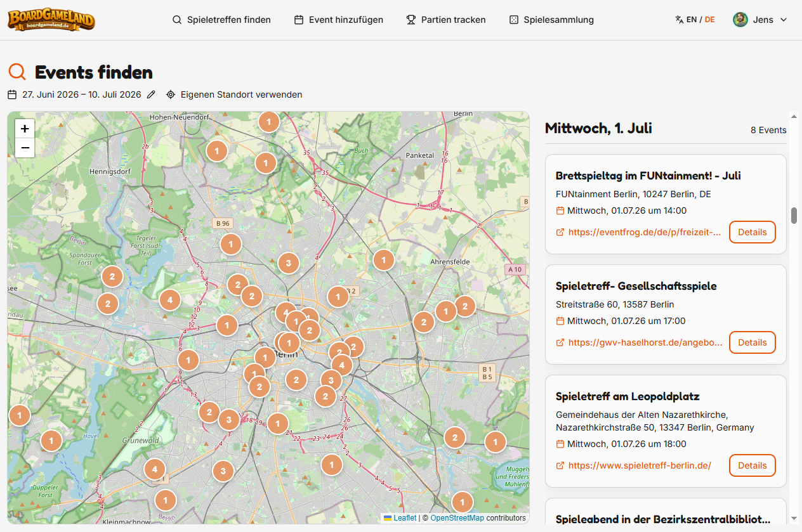Open Details for Spieletreff am Leopoldplatz
The width and height of the screenshot is (802, 532).
click(x=753, y=465)
